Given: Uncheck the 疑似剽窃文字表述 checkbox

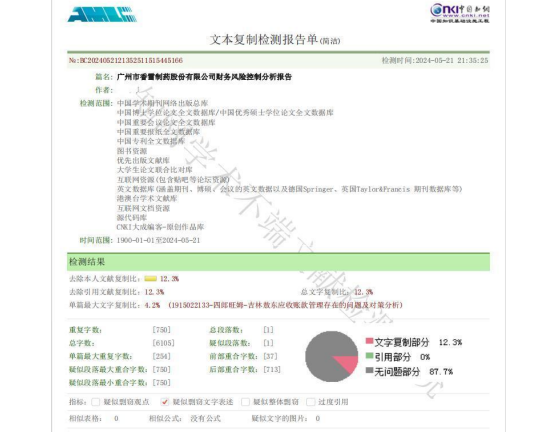Looking at the screenshot, I should 165,402.
